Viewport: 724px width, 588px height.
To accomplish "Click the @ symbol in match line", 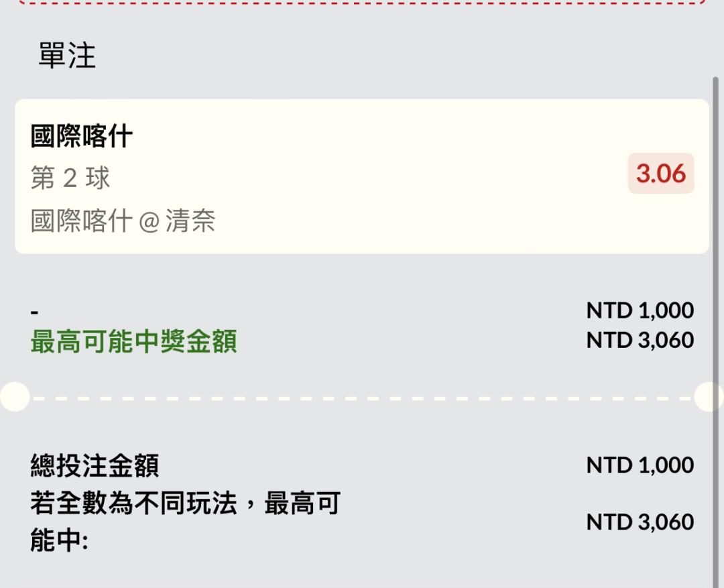I will click(147, 221).
